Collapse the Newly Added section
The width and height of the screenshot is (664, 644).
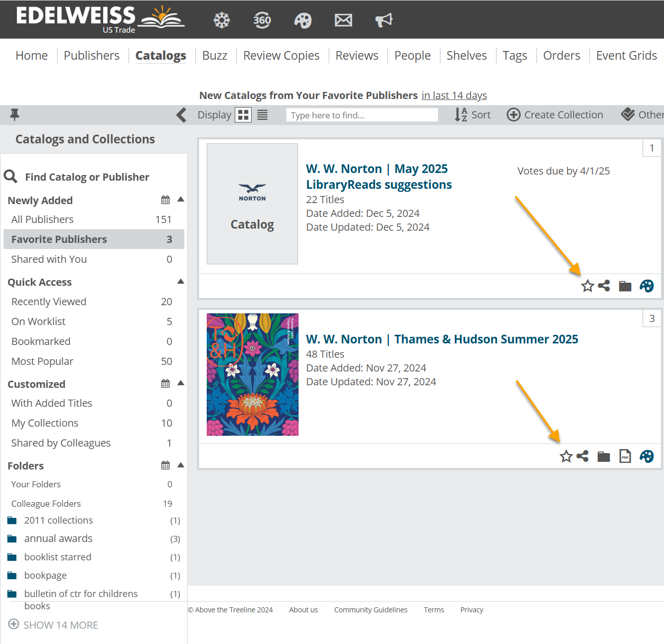181,200
